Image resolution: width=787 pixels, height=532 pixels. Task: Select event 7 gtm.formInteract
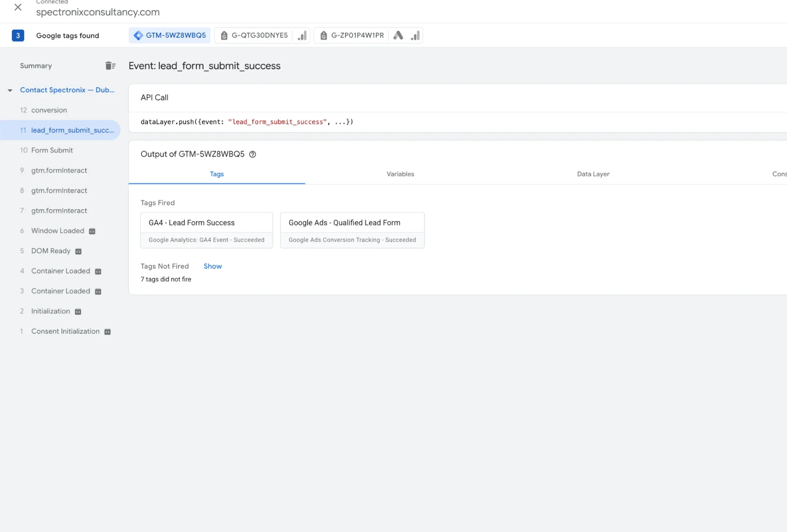(60, 210)
